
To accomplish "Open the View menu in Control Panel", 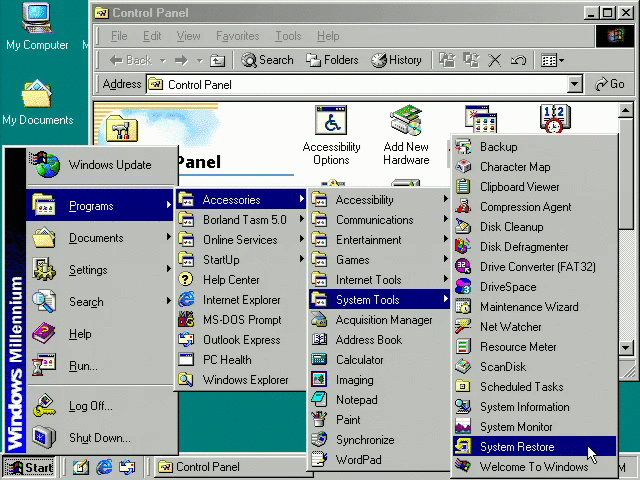I will (x=188, y=36).
